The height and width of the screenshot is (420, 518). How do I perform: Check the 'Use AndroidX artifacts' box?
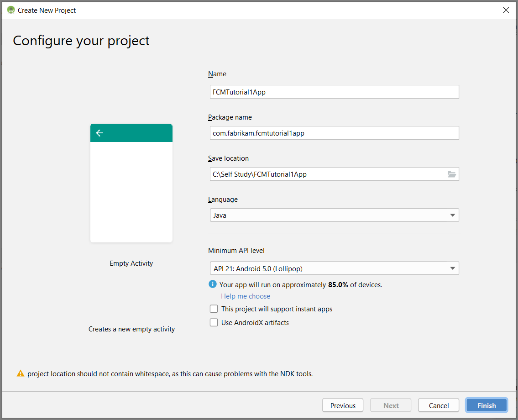[214, 322]
